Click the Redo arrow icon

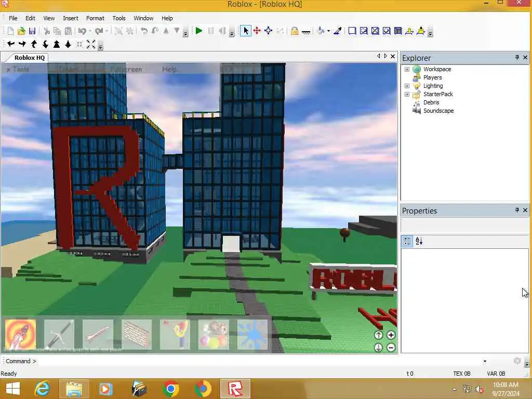coord(99,31)
